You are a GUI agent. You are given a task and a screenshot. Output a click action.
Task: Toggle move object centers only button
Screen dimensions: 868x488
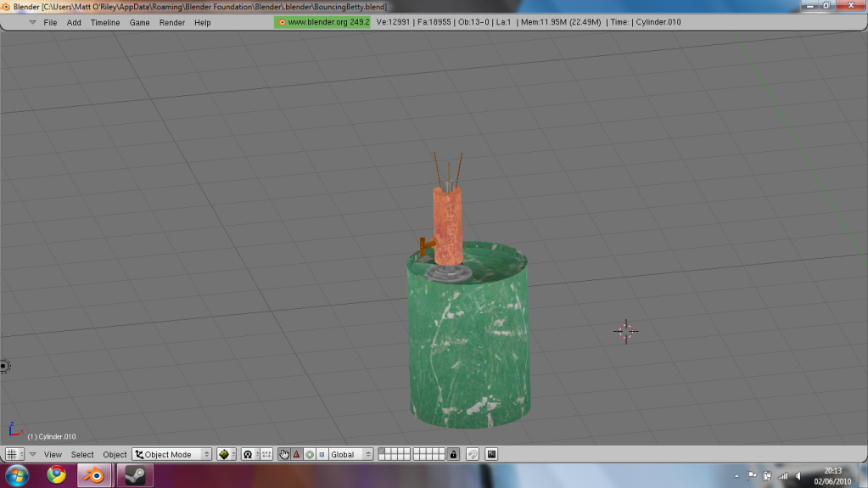tap(266, 454)
